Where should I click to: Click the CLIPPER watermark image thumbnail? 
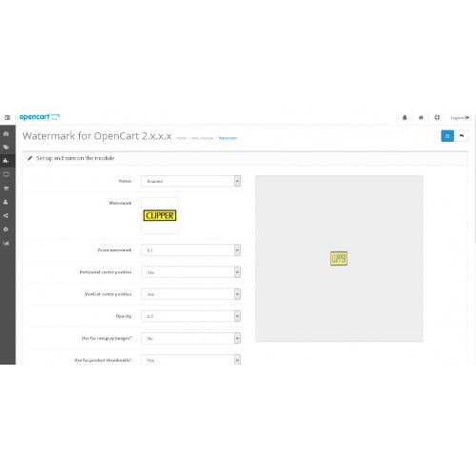point(160,215)
